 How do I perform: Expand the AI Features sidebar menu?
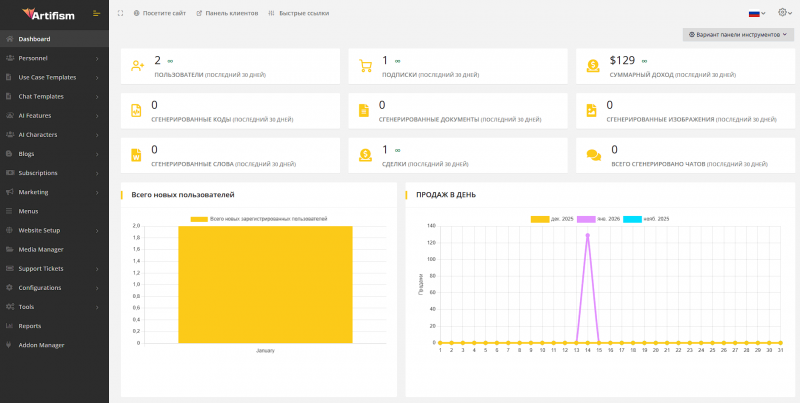click(x=54, y=116)
